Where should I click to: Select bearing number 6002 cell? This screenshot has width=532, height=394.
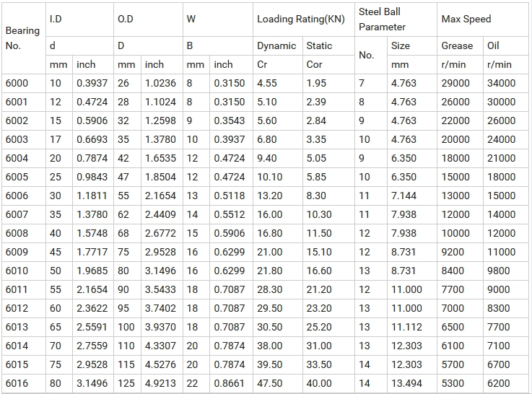click(24, 121)
